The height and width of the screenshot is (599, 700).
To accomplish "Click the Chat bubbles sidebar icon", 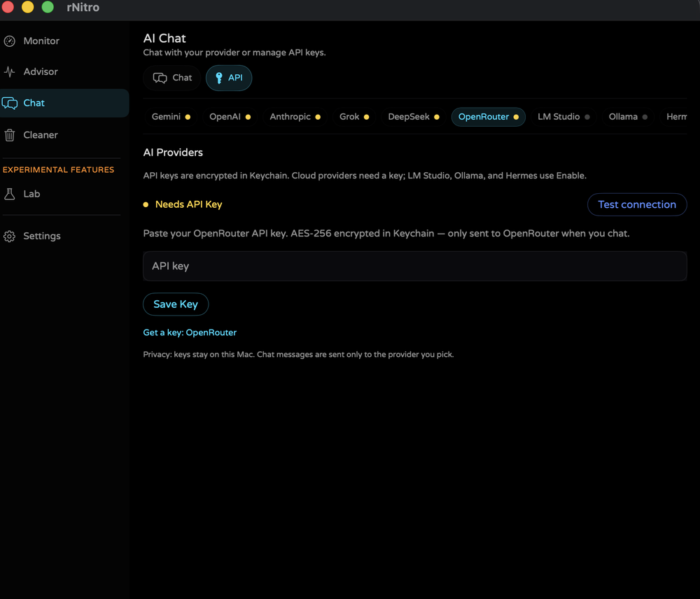I will (9, 103).
